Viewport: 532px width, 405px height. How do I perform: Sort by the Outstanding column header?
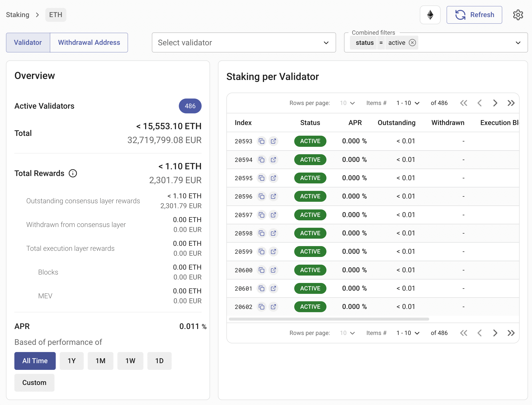click(x=397, y=123)
